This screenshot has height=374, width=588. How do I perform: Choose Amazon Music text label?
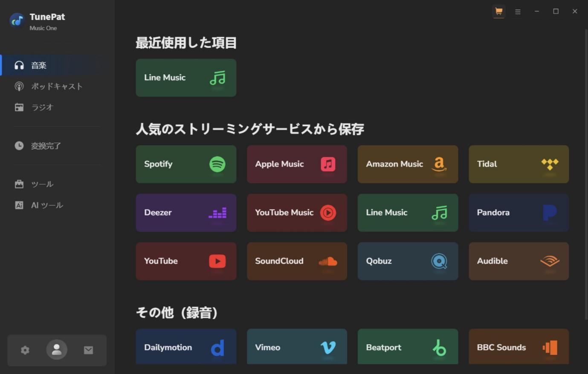click(x=394, y=164)
